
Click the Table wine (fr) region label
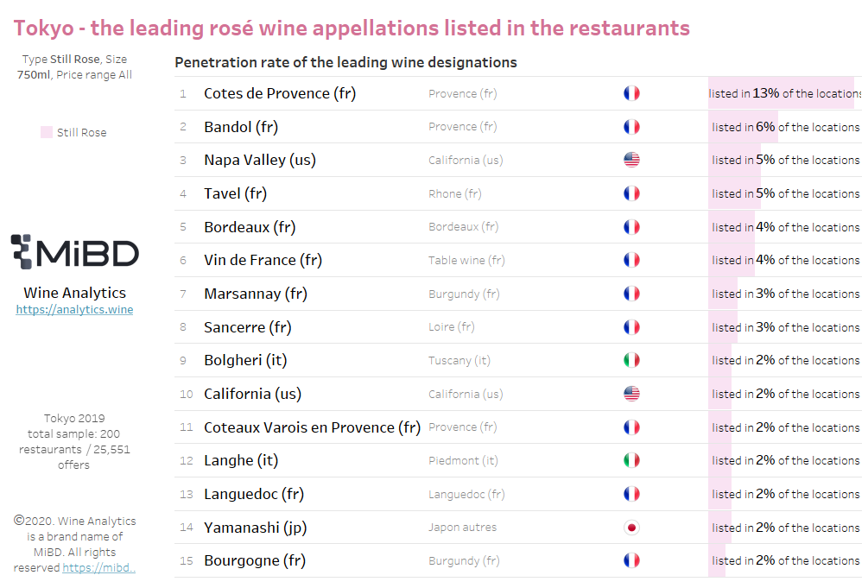[466, 260]
